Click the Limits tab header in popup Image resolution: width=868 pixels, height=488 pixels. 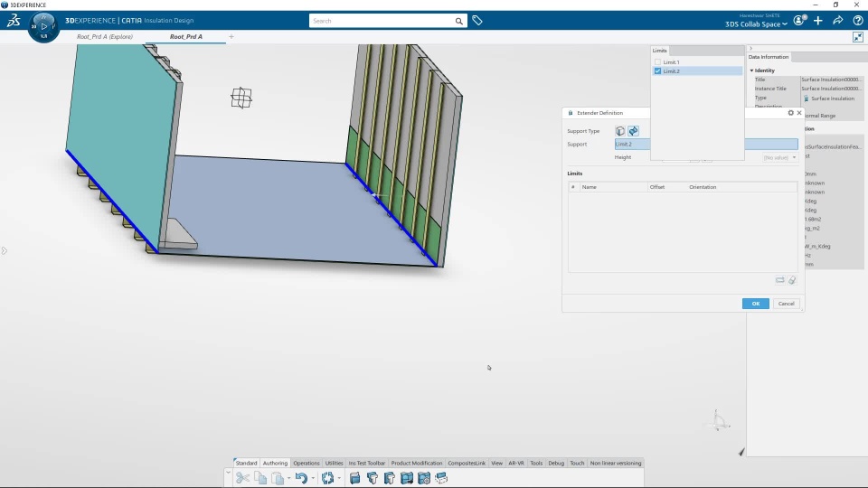660,51
